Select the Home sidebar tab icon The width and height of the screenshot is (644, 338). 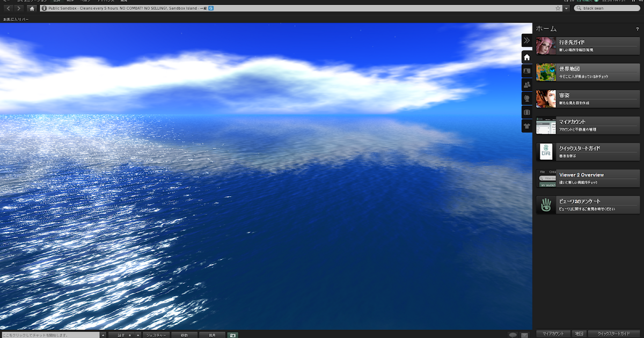pos(527,57)
